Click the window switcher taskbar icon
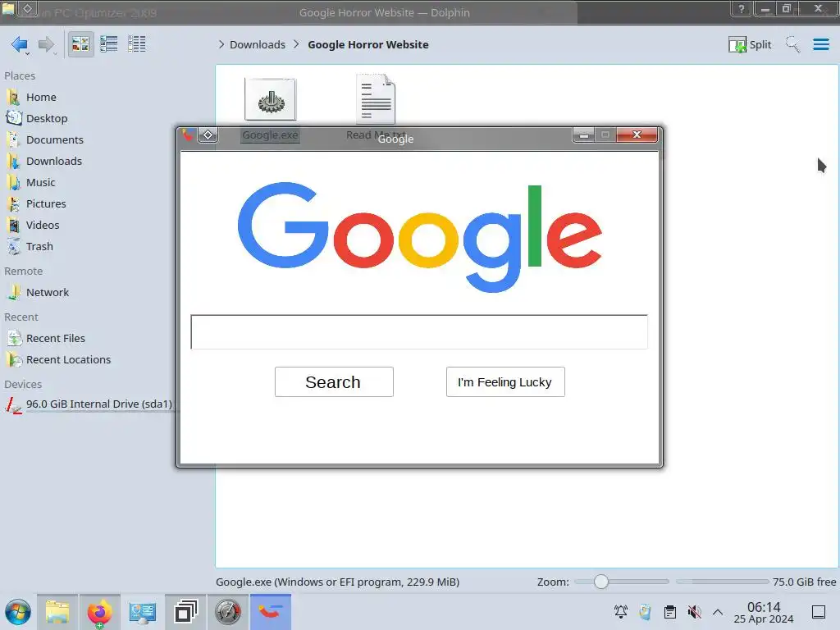The height and width of the screenshot is (630, 840). pos(185,612)
